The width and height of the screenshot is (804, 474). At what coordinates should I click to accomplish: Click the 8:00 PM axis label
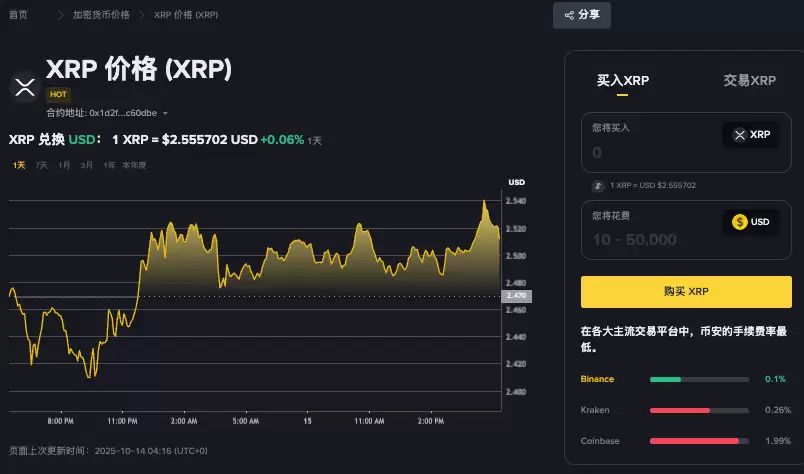tap(61, 421)
